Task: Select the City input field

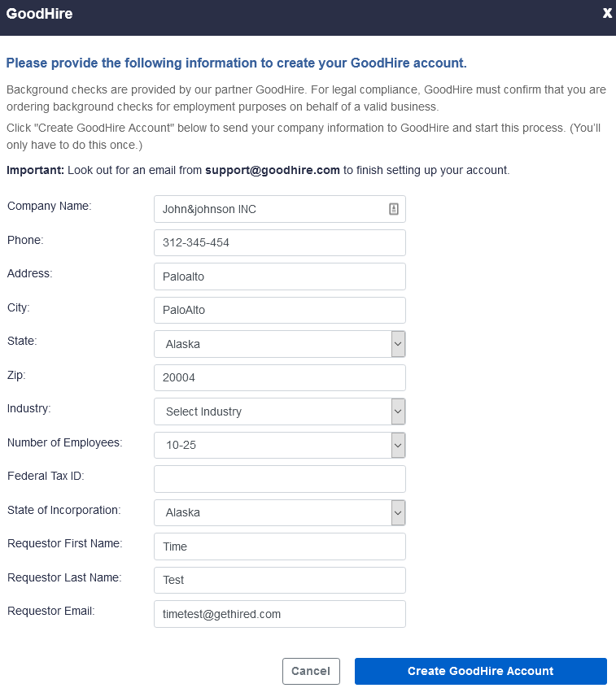Action: (279, 310)
